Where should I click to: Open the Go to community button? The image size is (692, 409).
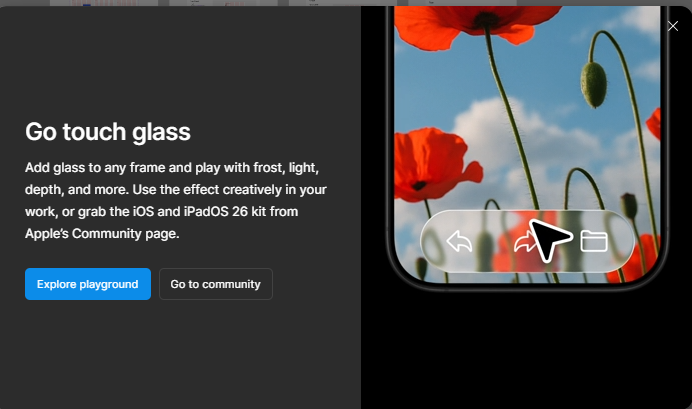(216, 284)
